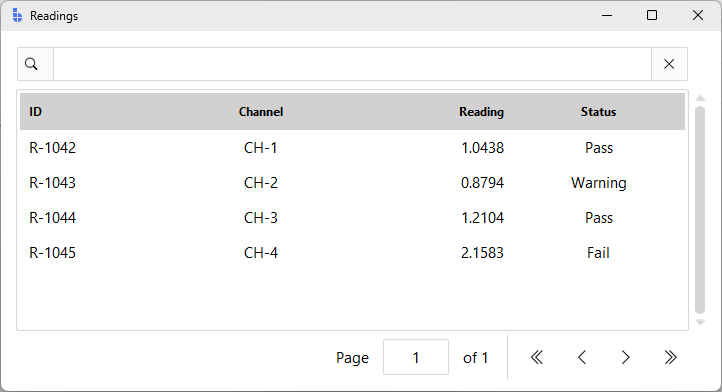Click the Fail status cell
The width and height of the screenshot is (722, 392).
pyautogui.click(x=598, y=253)
